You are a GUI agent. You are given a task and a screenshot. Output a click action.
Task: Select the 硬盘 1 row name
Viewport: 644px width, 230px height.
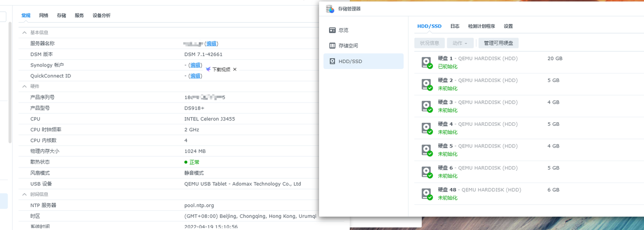445,58
